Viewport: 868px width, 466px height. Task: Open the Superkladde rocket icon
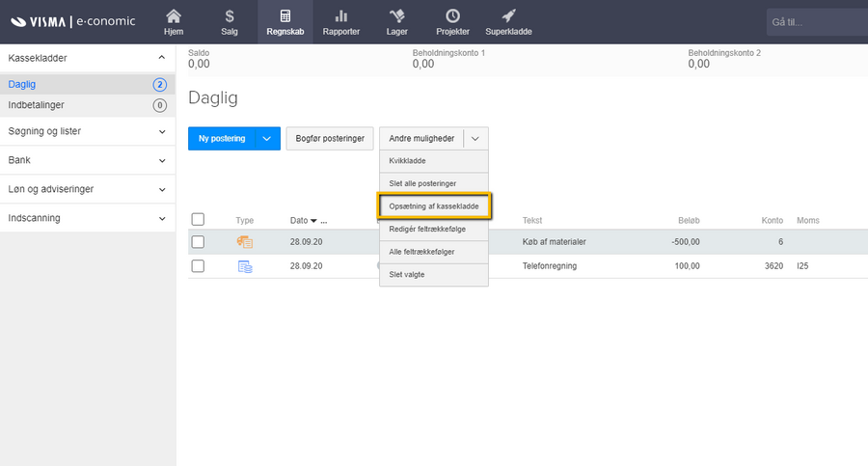[508, 22]
